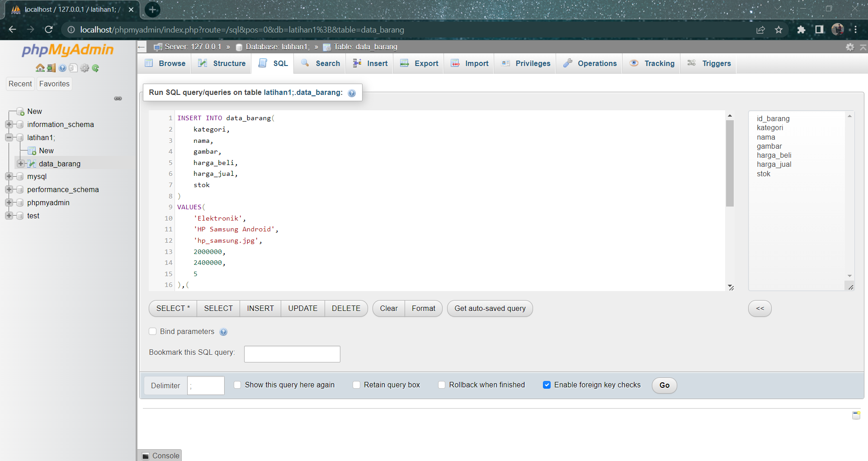Check the Retain query box option
Image resolution: width=868 pixels, height=461 pixels.
(x=357, y=385)
